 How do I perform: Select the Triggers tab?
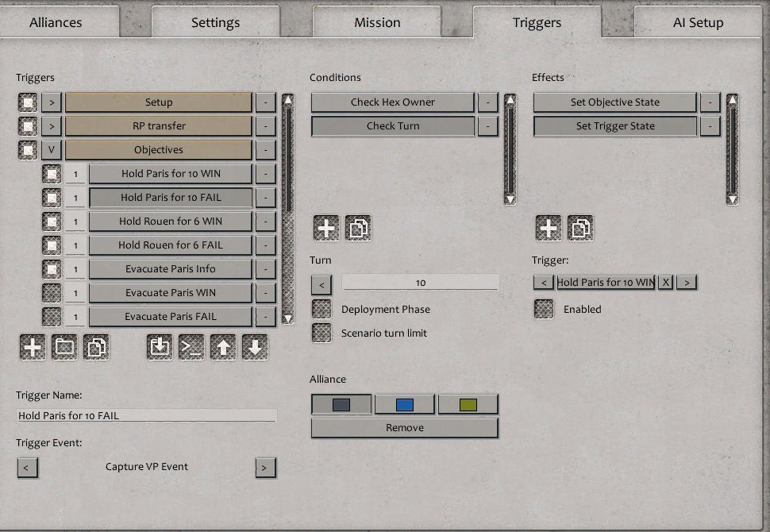537,22
